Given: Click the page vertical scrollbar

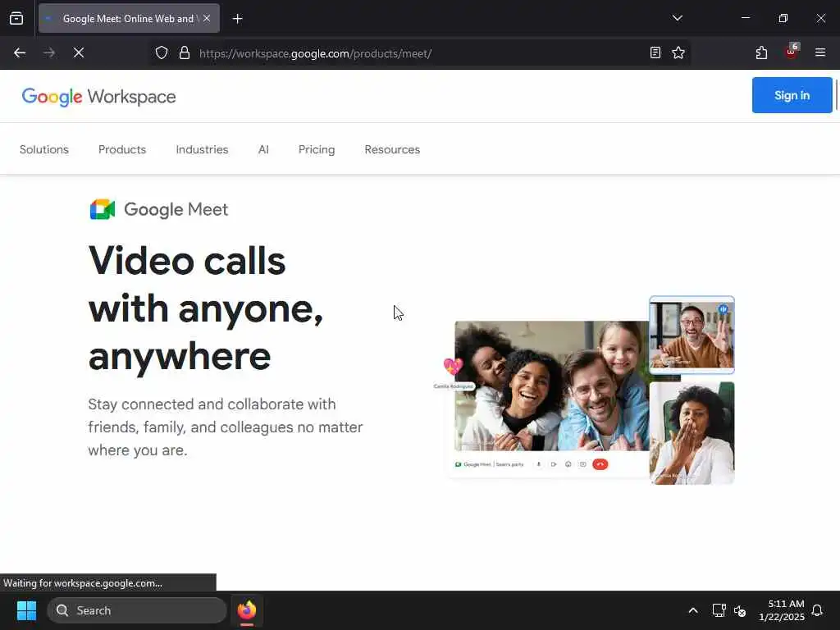Looking at the screenshot, I should click(836, 95).
